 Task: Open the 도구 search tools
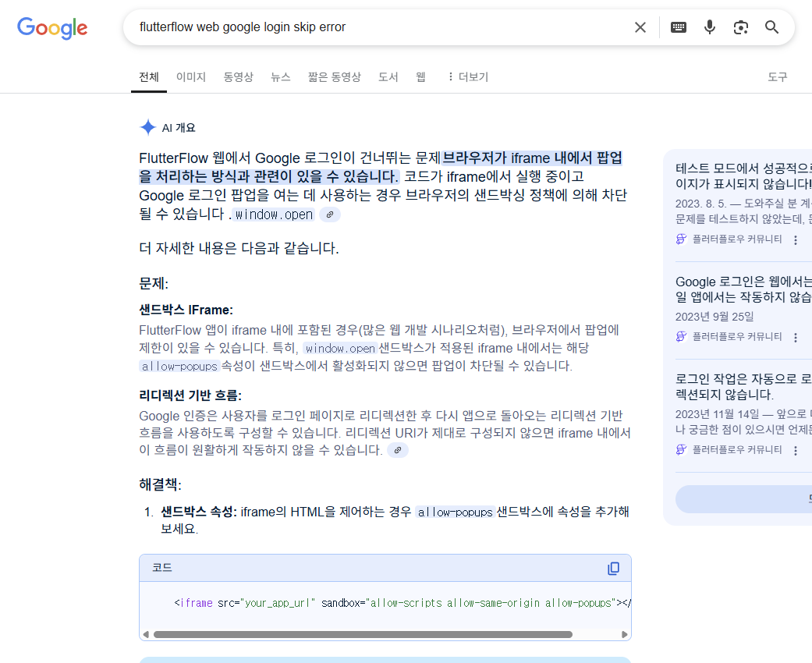click(x=778, y=77)
